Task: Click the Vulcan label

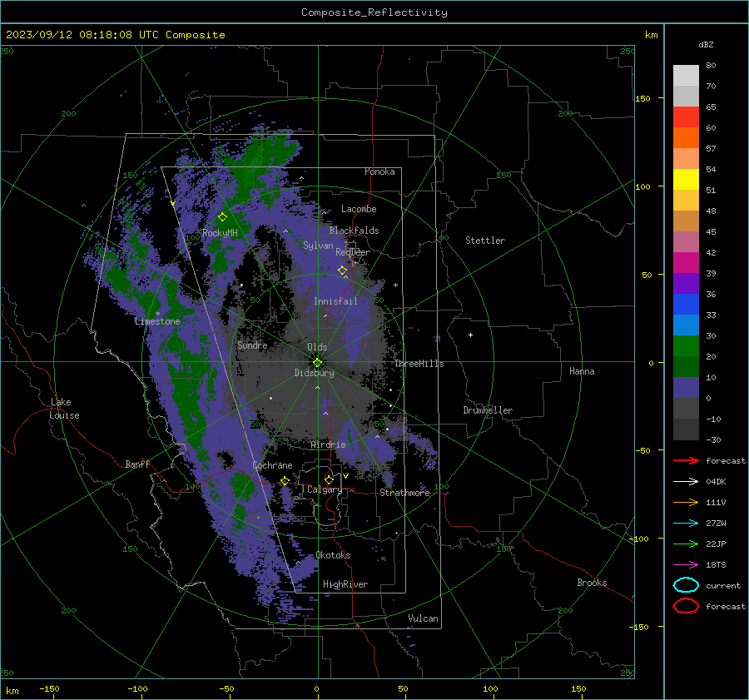Action: click(423, 618)
